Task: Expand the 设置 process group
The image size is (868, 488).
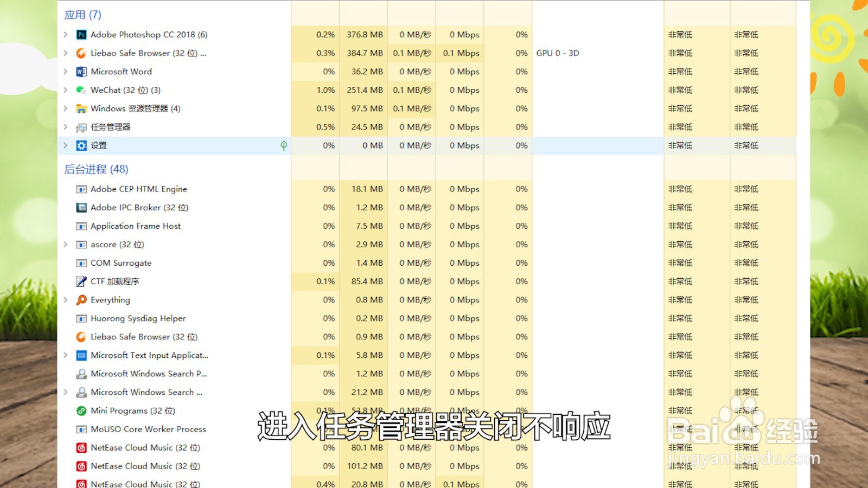Action: tap(66, 145)
